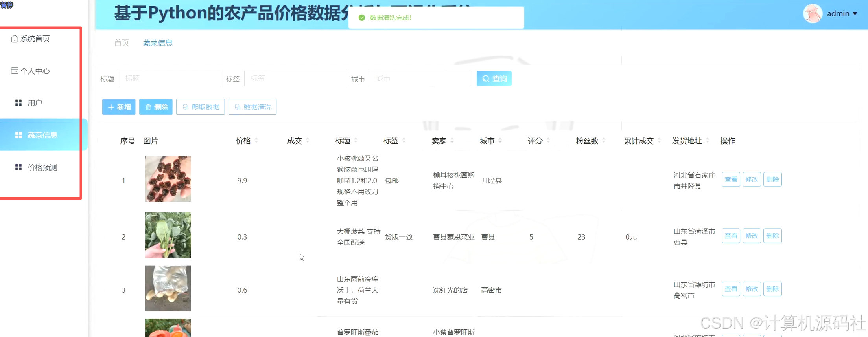Sort the table by 成交 column
Screen dimensions: 868x337
308,141
